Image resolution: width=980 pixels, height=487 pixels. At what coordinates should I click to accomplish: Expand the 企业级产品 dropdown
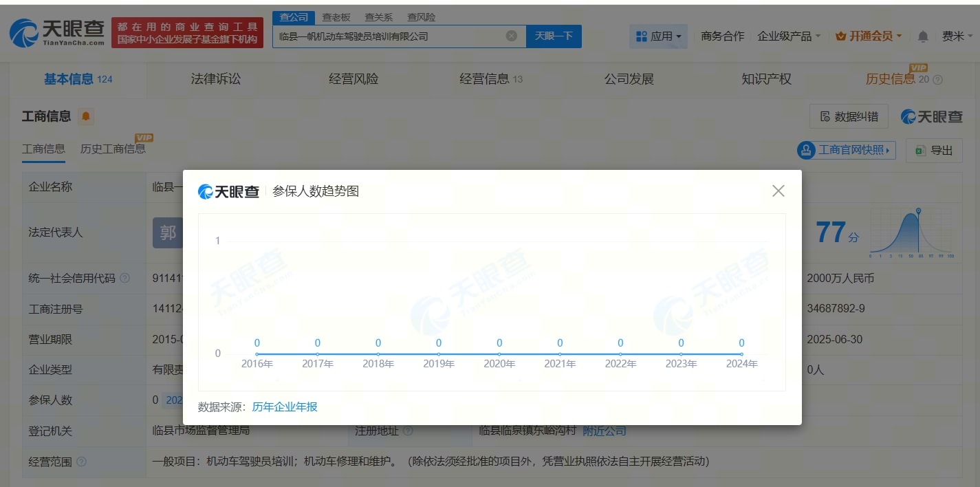[789, 36]
